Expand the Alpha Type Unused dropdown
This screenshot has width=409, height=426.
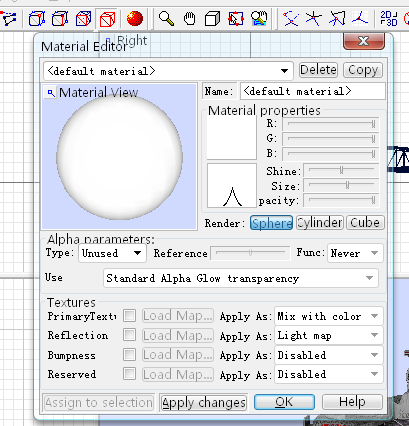112,253
